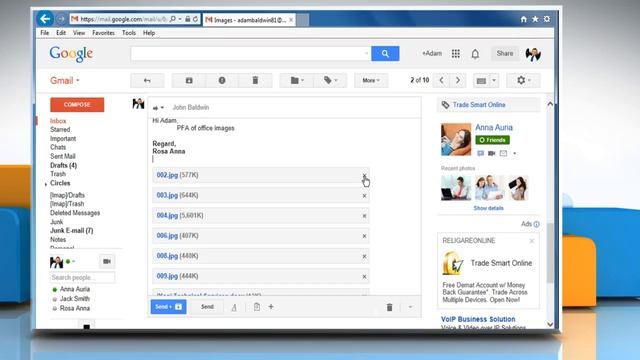Open Anna Auria contact options dropdown
Screen dimensions: 640x360
514,153
